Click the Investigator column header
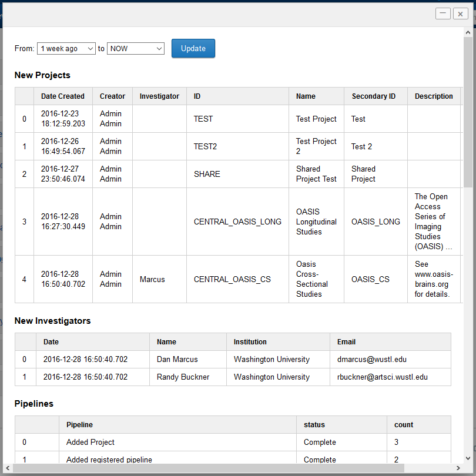Image resolution: width=476 pixels, height=476 pixels. click(x=159, y=96)
